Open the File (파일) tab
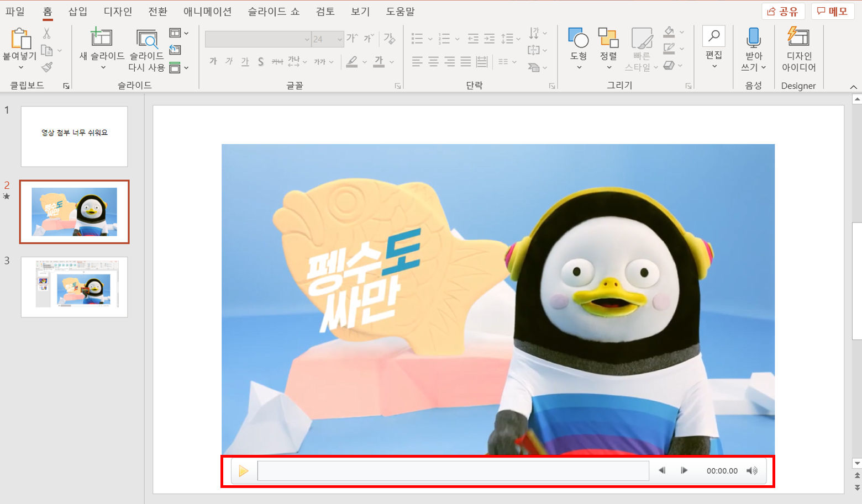Image resolution: width=862 pixels, height=504 pixels. click(x=15, y=11)
